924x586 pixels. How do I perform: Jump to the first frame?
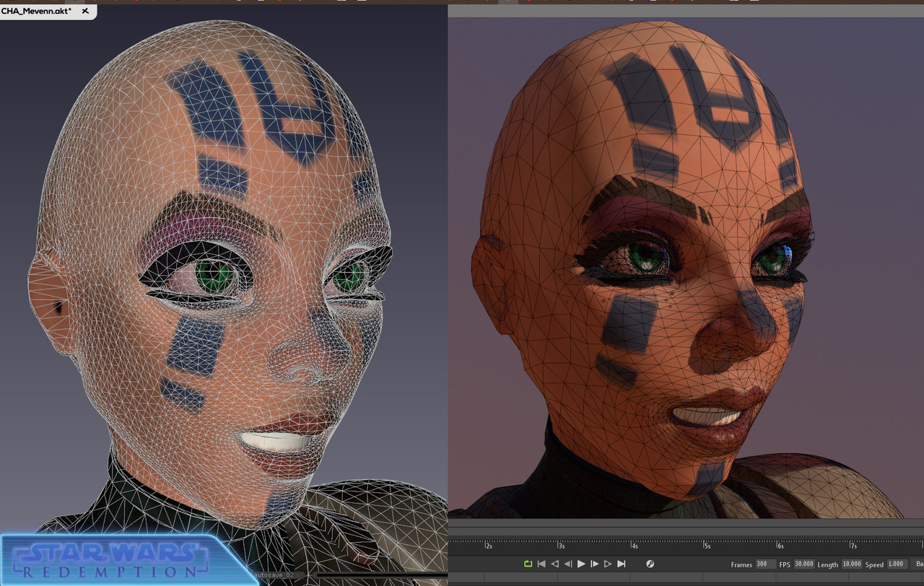coord(541,564)
